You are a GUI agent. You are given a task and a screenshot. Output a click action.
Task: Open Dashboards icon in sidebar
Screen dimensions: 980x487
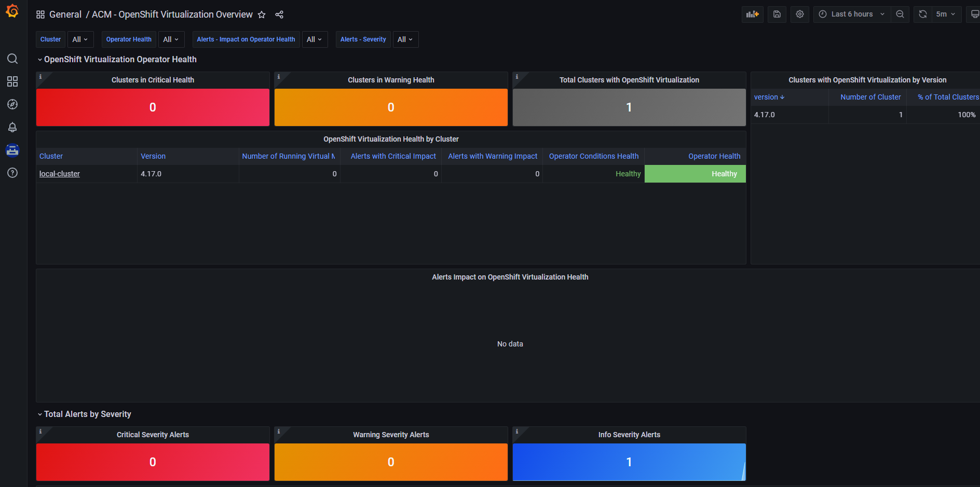click(x=12, y=81)
